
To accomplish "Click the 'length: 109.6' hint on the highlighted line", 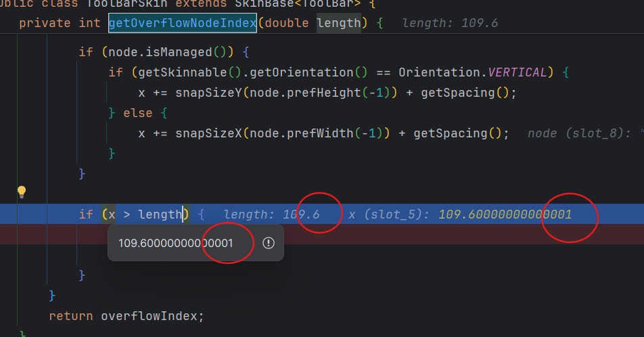I will tap(271, 215).
